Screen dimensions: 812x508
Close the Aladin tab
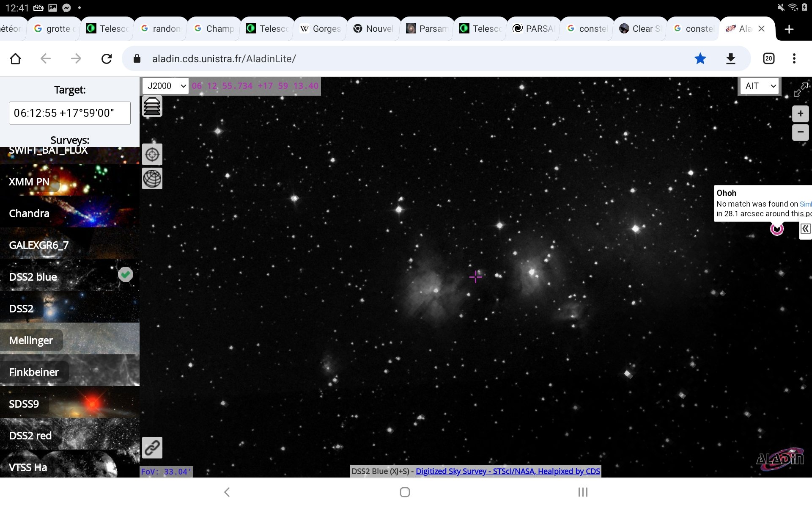(762, 28)
